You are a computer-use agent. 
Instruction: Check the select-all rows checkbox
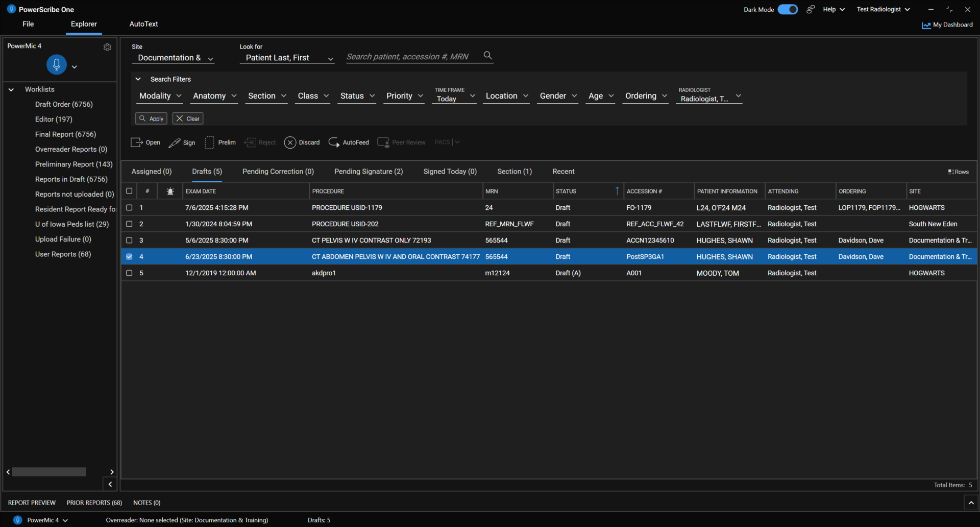tap(129, 191)
